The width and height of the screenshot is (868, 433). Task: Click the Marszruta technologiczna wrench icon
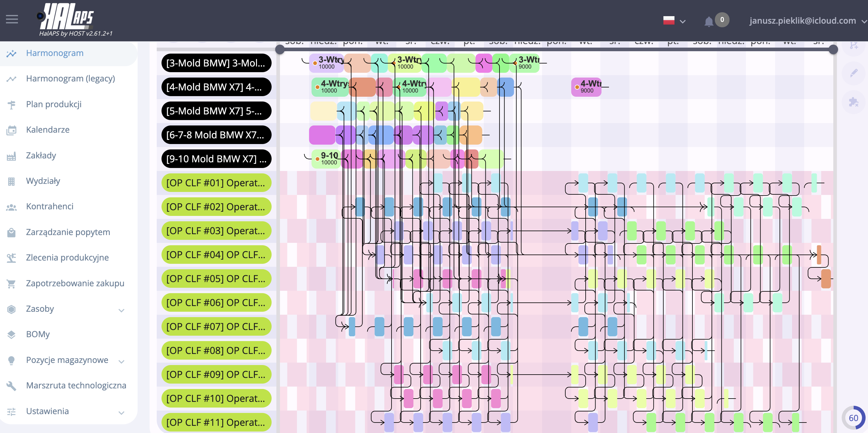[x=11, y=386]
